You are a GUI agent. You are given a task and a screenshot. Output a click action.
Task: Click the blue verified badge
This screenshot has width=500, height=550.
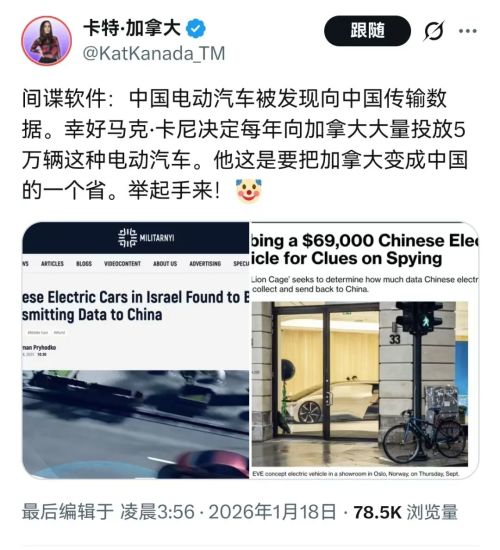196,29
